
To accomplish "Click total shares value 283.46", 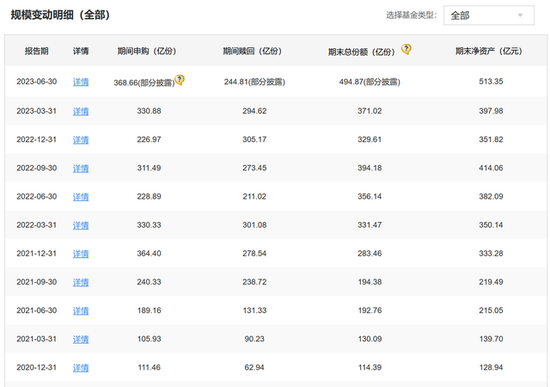I will [x=370, y=253].
